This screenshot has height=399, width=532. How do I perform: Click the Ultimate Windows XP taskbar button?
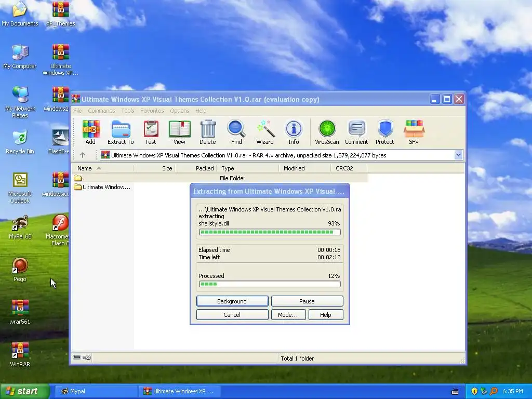click(x=180, y=391)
